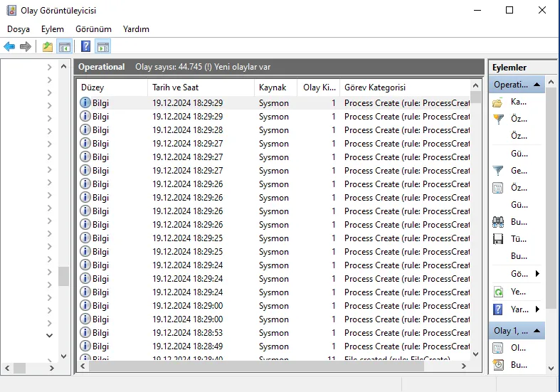
Task: Click the event list's horizontal scrollbar right arrow
Action: 463,366
